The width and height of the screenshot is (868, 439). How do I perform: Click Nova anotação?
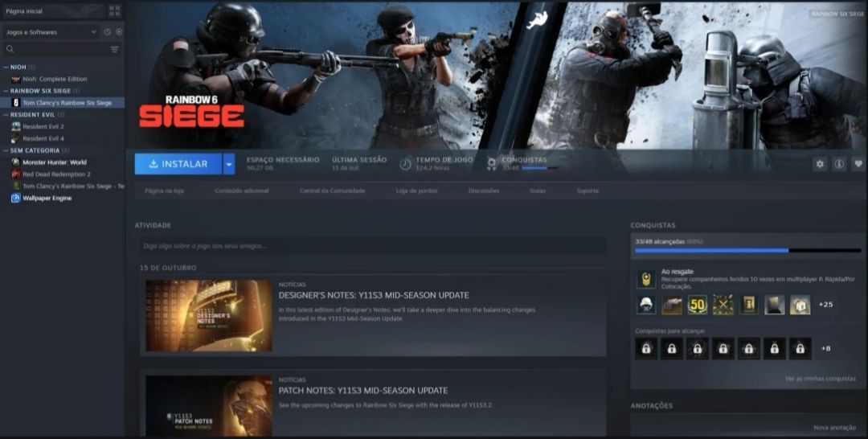(x=834, y=428)
